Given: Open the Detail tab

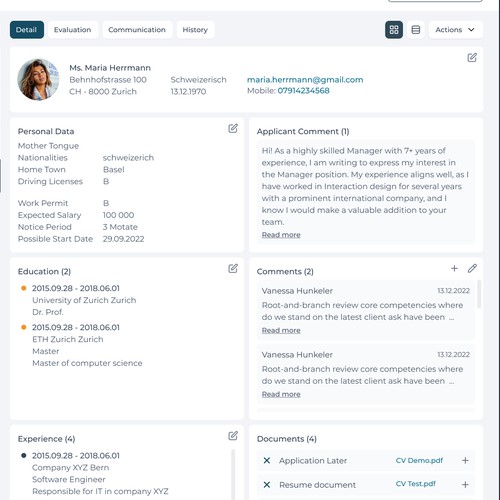Looking at the screenshot, I should (27, 30).
